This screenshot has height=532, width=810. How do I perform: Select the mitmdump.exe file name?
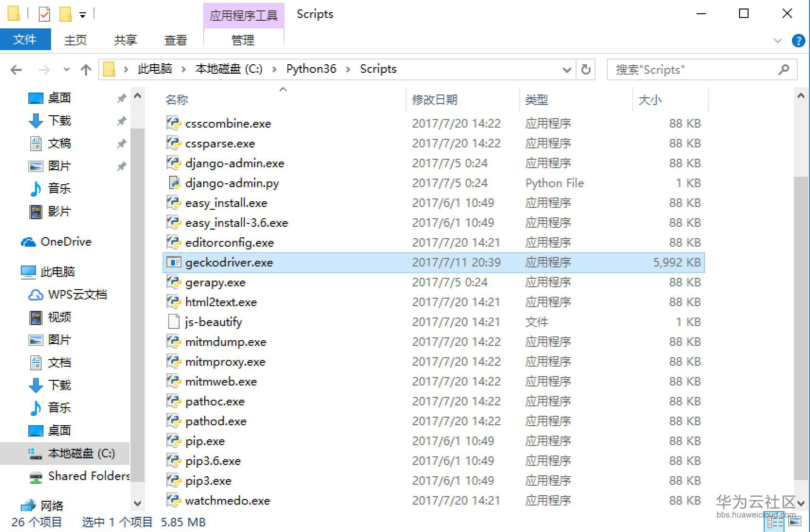(x=226, y=342)
